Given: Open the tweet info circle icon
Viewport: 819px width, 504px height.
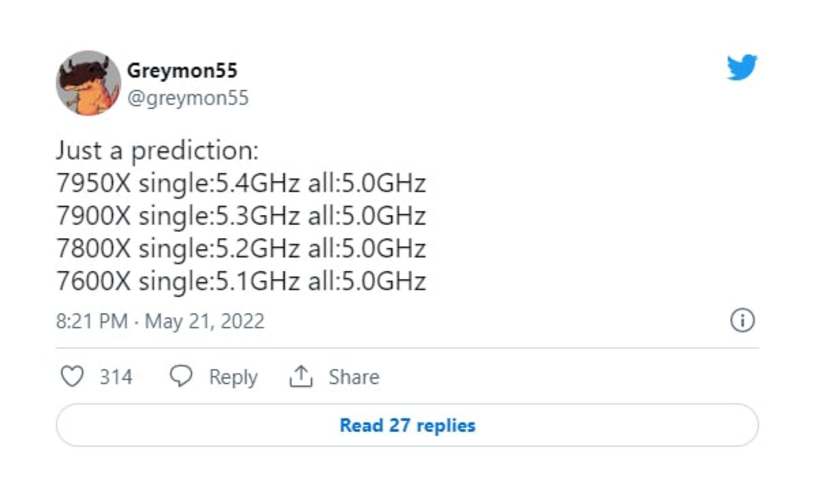Looking at the screenshot, I should [742, 320].
